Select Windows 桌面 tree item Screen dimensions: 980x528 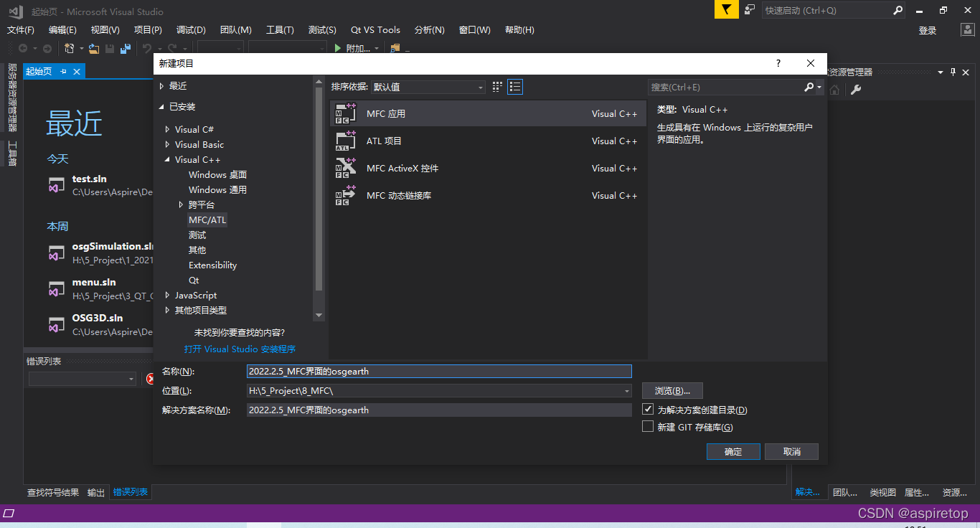coord(217,175)
